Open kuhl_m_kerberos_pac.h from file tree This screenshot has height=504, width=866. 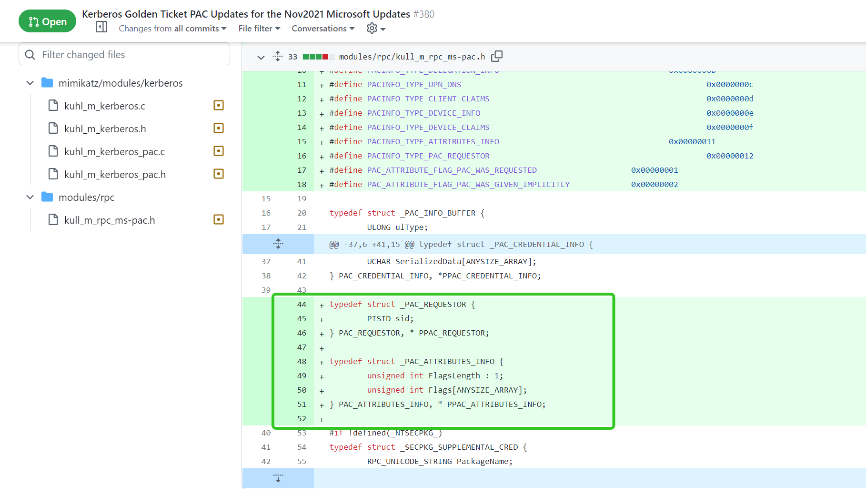tap(115, 175)
